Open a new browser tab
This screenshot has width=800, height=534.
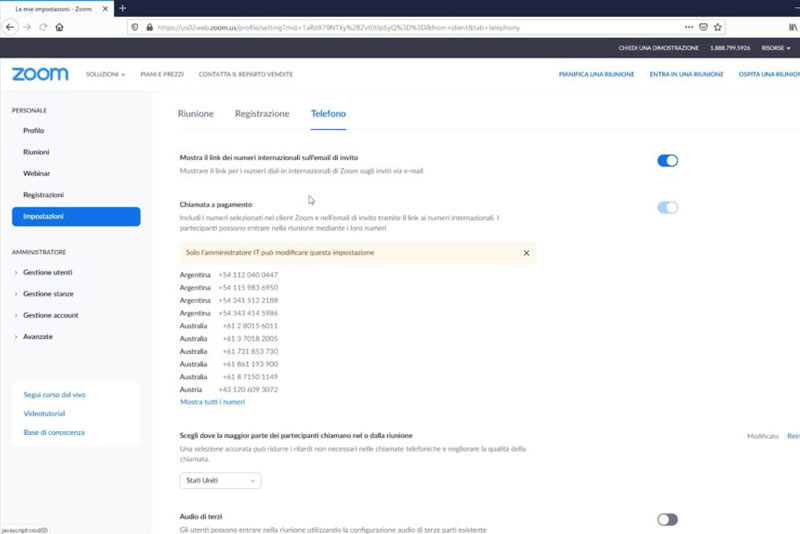tap(122, 8)
